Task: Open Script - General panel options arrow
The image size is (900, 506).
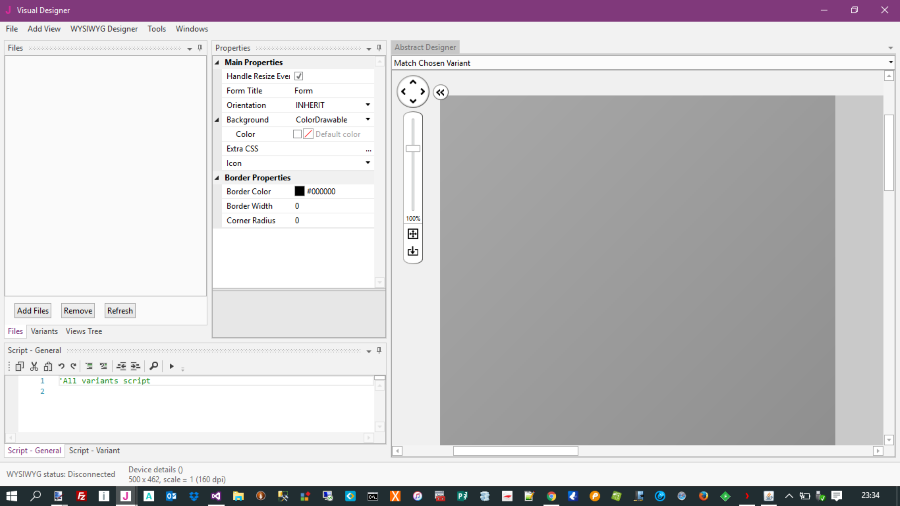Action: point(368,351)
